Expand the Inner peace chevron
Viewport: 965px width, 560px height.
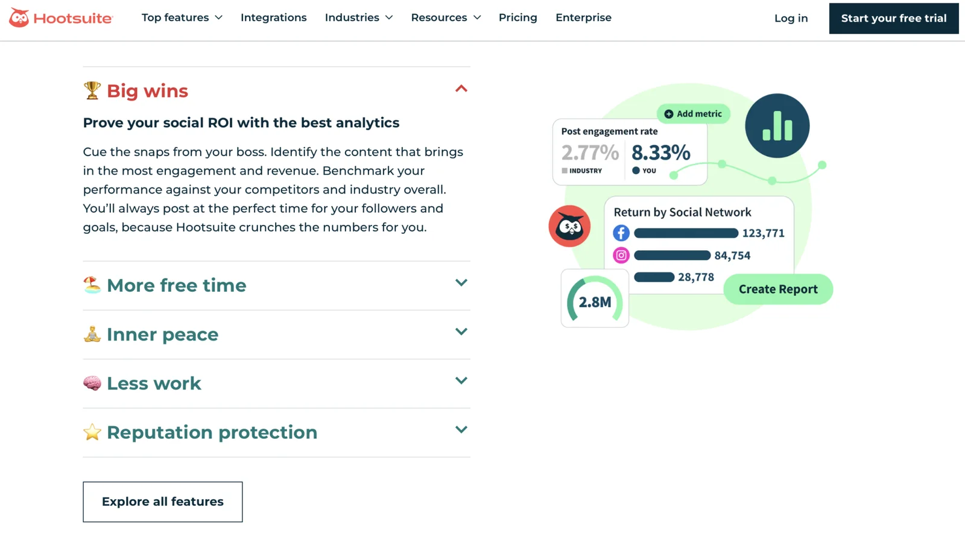point(461,332)
